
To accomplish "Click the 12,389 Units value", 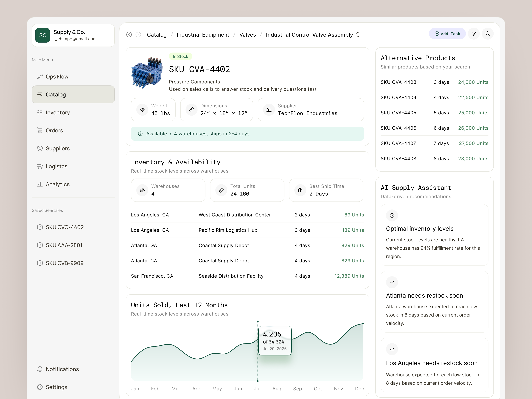I will [349, 276].
